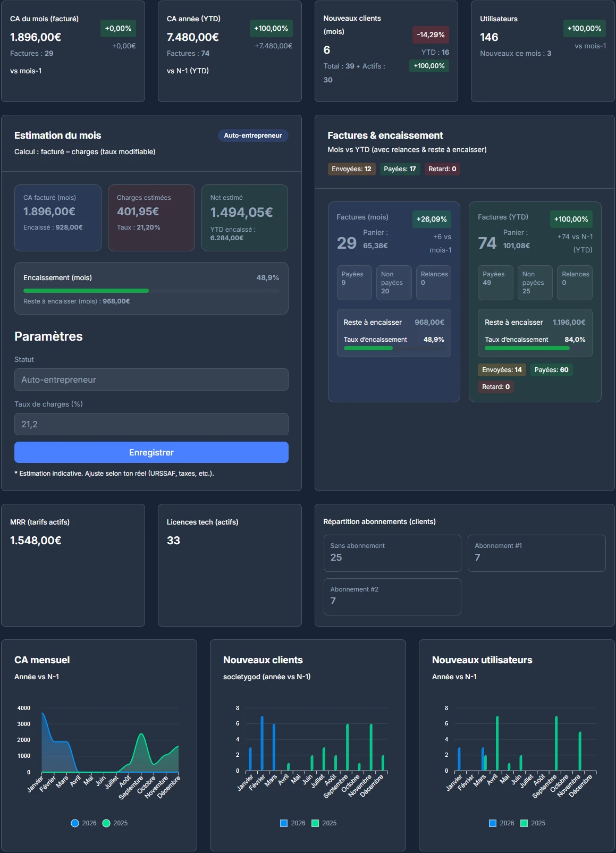Click the Non payées 20 tile
This screenshot has height=853, width=616.
(x=393, y=283)
